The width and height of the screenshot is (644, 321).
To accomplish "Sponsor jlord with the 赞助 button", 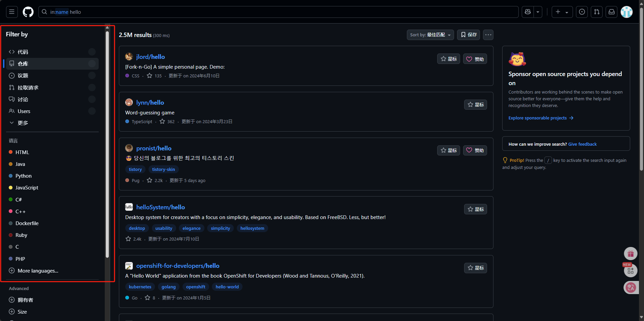I will (x=475, y=59).
